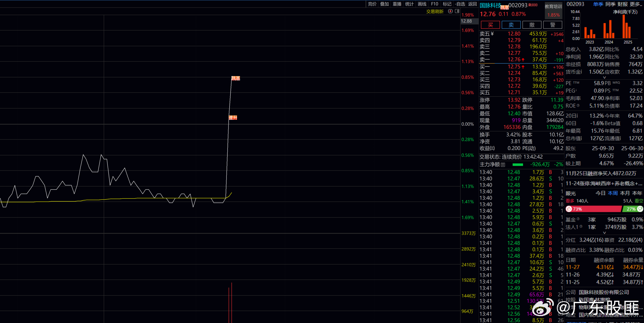The image size is (644, 323).
Task: Toggle the side panel layout icon
Action: click(457, 11)
